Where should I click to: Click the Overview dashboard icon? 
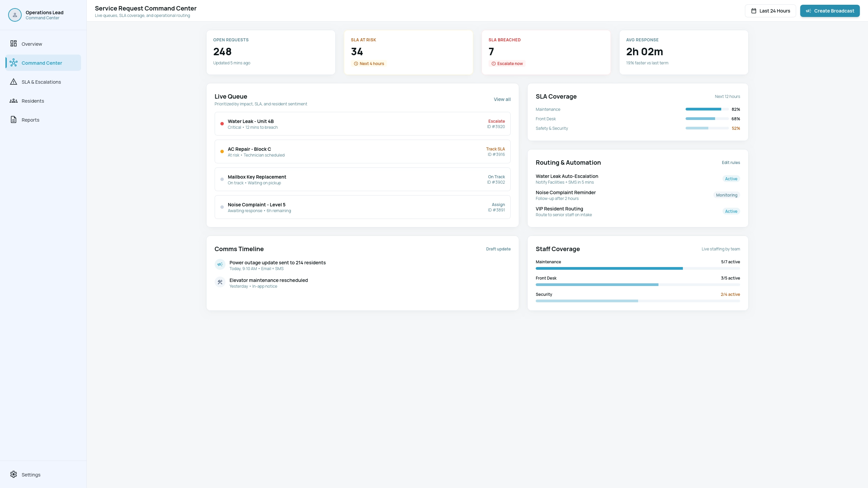[x=14, y=44]
